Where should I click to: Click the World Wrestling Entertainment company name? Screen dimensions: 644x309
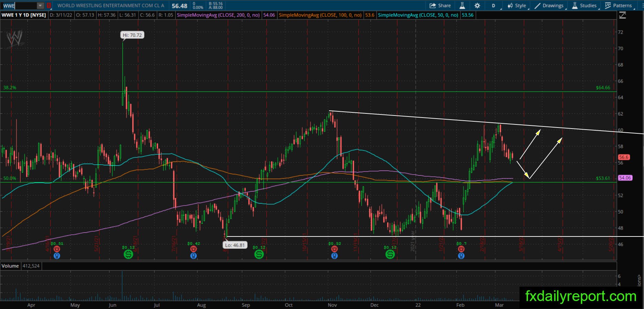click(x=111, y=5)
